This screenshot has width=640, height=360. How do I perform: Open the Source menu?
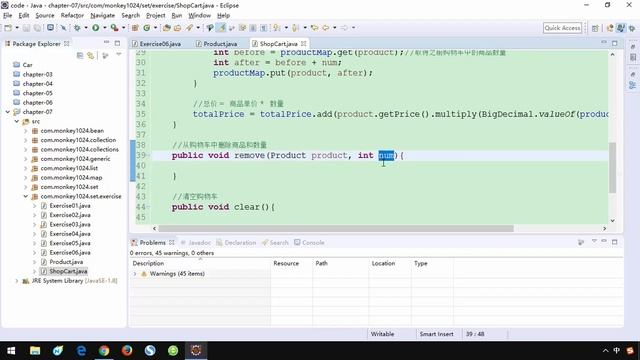point(44,16)
